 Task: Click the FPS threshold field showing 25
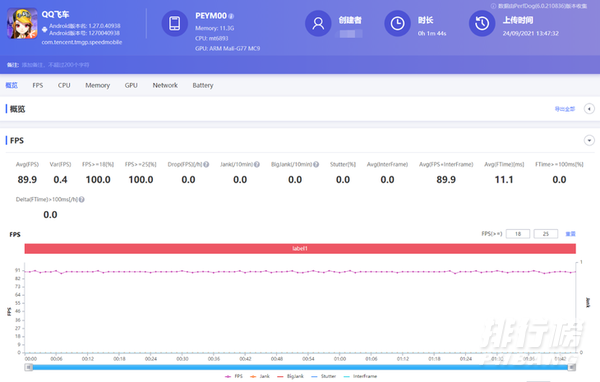pyautogui.click(x=546, y=234)
